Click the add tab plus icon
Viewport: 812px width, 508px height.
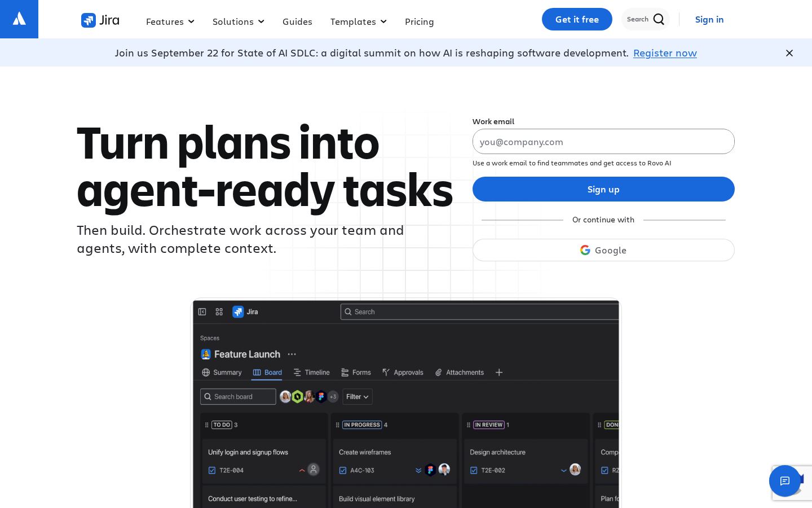tap(499, 373)
